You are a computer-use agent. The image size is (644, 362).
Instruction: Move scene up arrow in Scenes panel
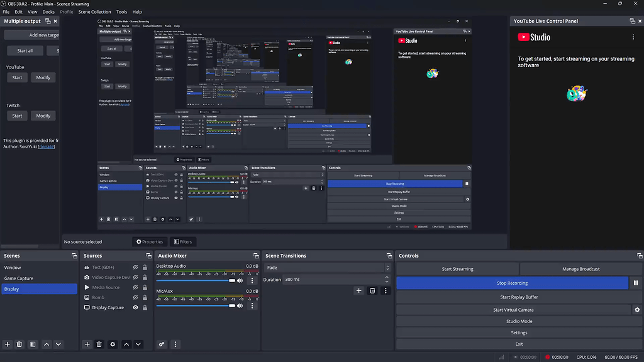[x=47, y=344]
